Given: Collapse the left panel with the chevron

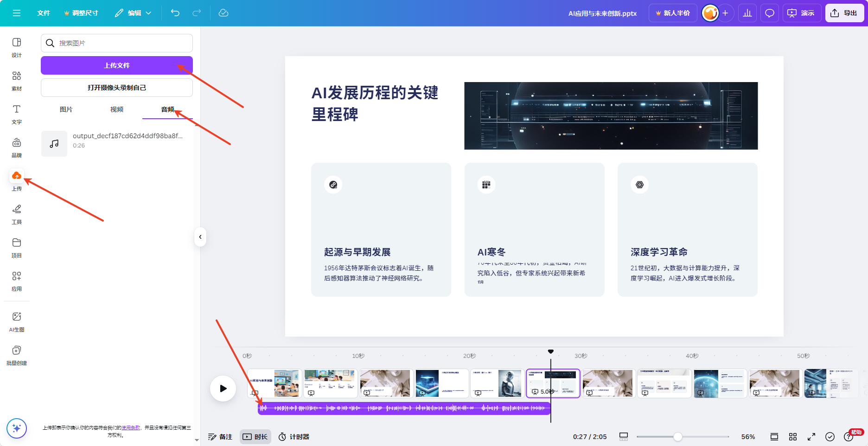Looking at the screenshot, I should [200, 237].
